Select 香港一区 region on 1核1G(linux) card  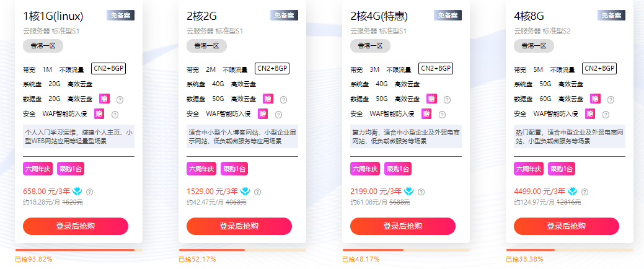click(43, 46)
